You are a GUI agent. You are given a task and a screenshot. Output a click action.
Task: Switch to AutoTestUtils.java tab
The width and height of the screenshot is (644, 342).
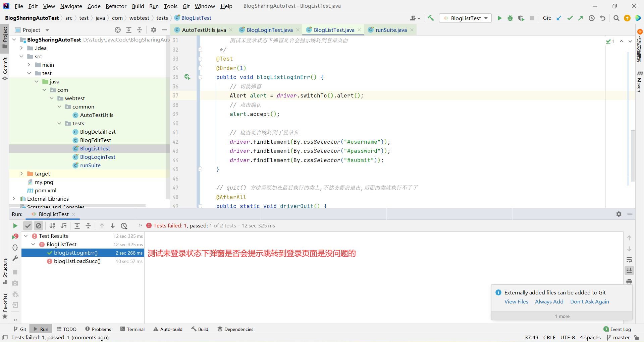(204, 30)
